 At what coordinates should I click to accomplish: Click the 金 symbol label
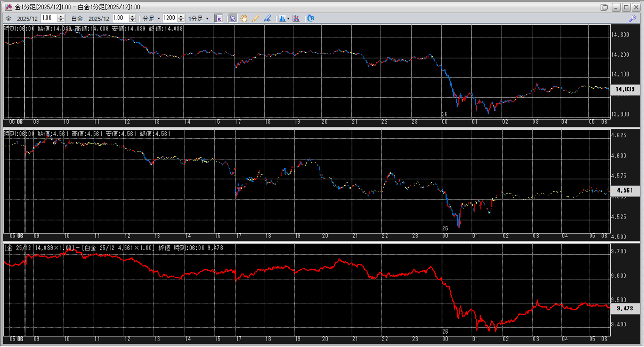[x=9, y=19]
